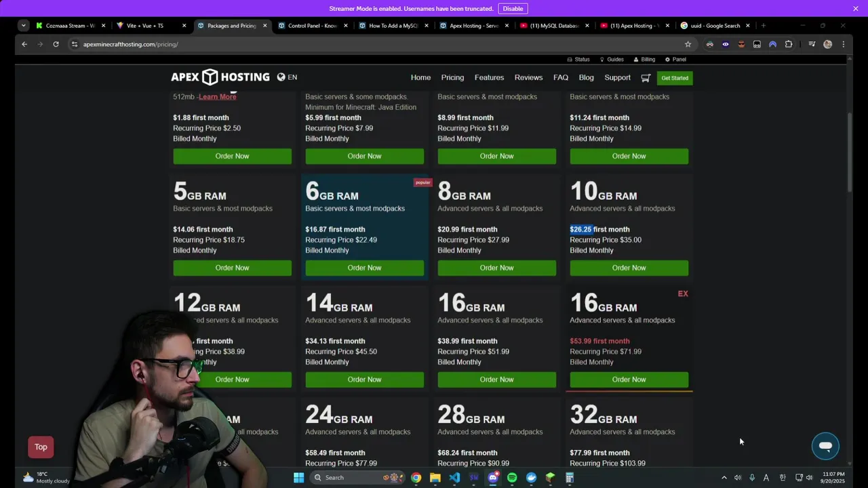Switch to the Cozmaaa Stream tab
The image size is (868, 488).
point(71,26)
